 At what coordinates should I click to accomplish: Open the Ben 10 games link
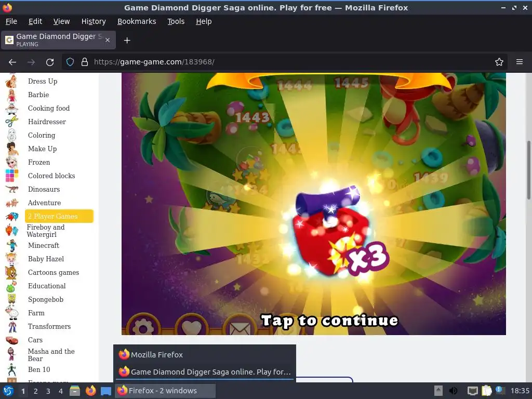[x=39, y=369]
